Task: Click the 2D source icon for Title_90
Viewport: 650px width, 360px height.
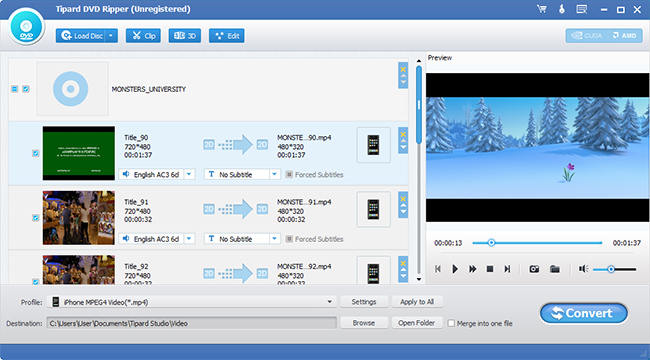Action: tap(209, 144)
